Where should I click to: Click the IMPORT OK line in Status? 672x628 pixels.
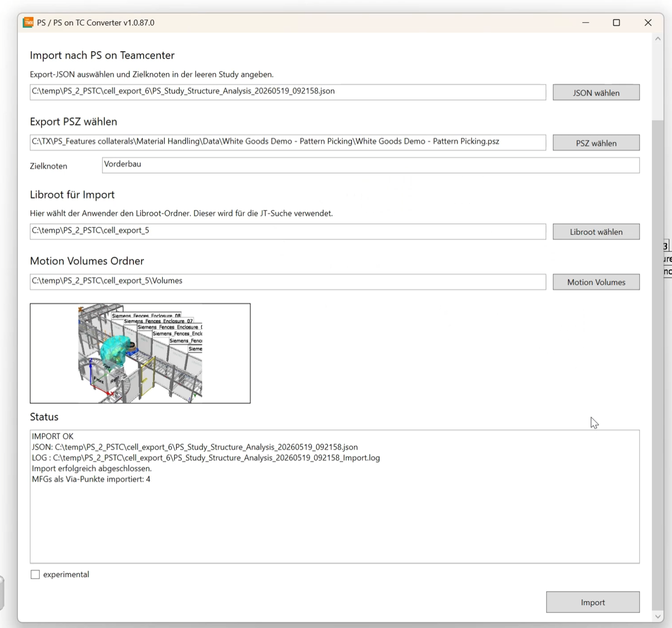(52, 436)
